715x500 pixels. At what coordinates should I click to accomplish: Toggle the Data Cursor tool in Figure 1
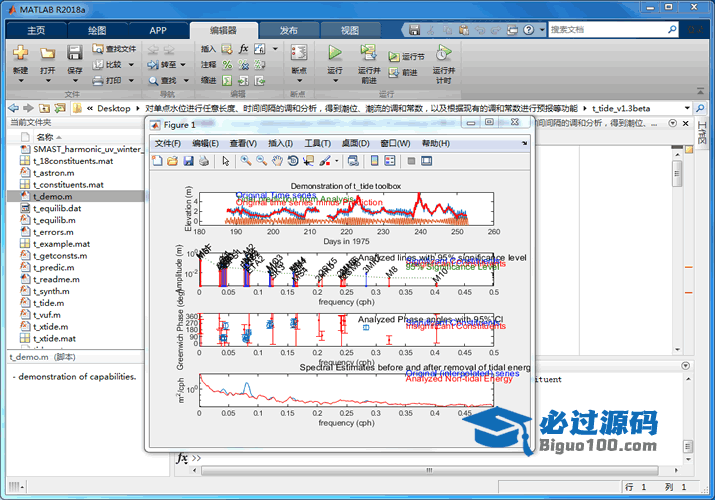click(309, 161)
